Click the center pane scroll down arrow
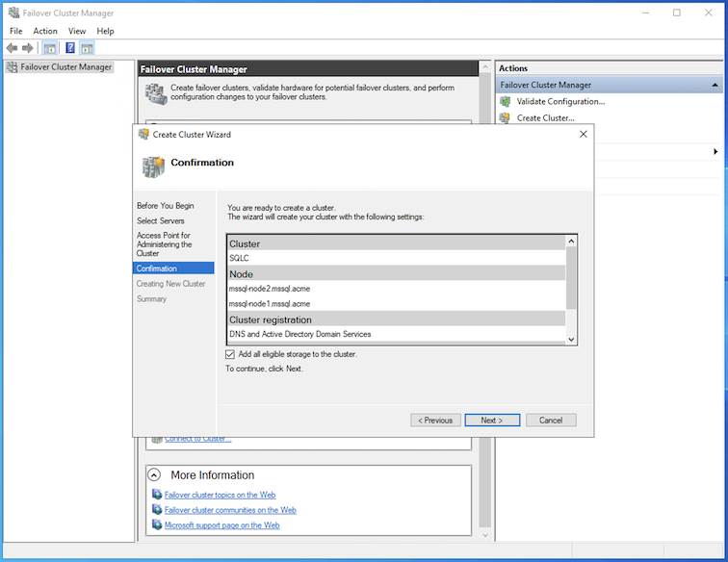 [x=485, y=535]
